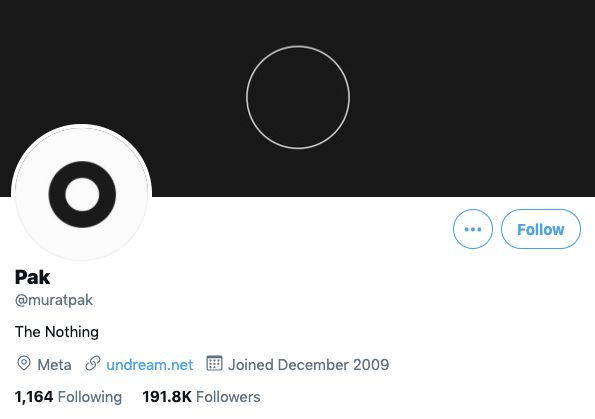Follow the Pak account
Viewport: 595px width, 419px height.
(541, 229)
